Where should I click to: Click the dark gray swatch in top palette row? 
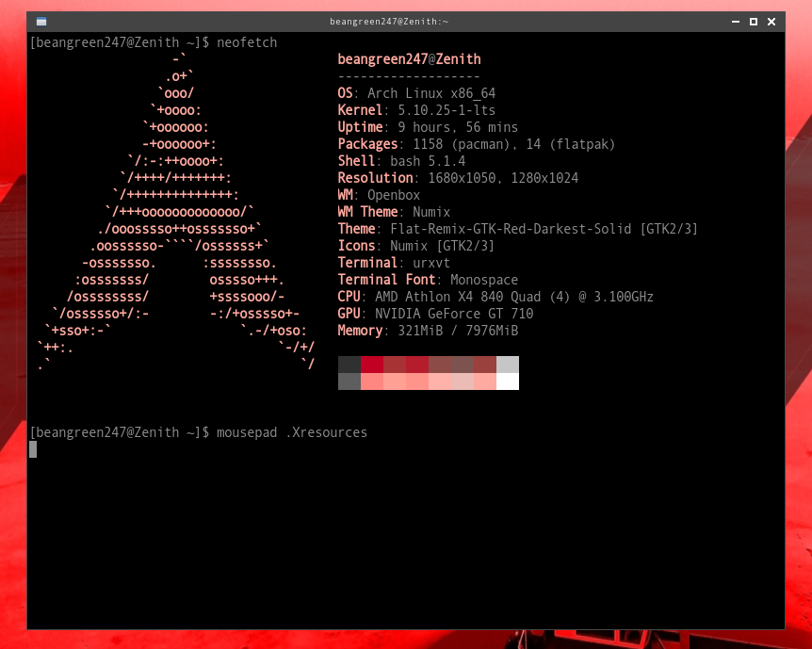point(349,365)
